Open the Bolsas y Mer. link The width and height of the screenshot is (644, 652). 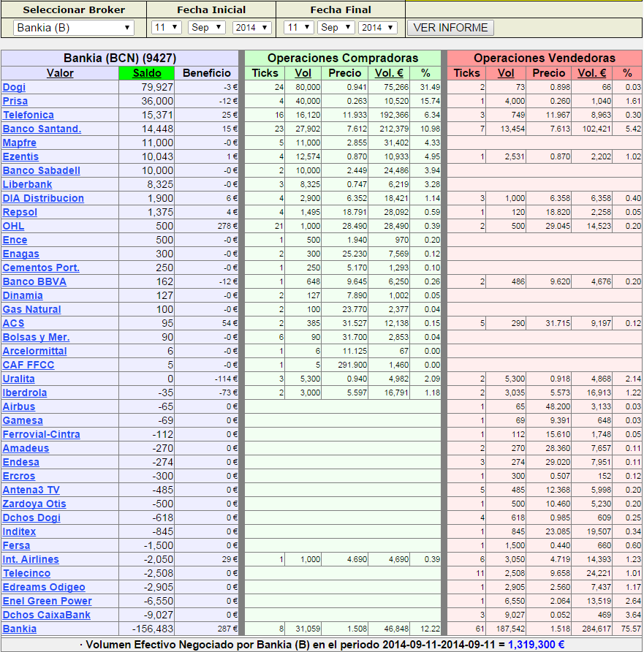(x=36, y=337)
